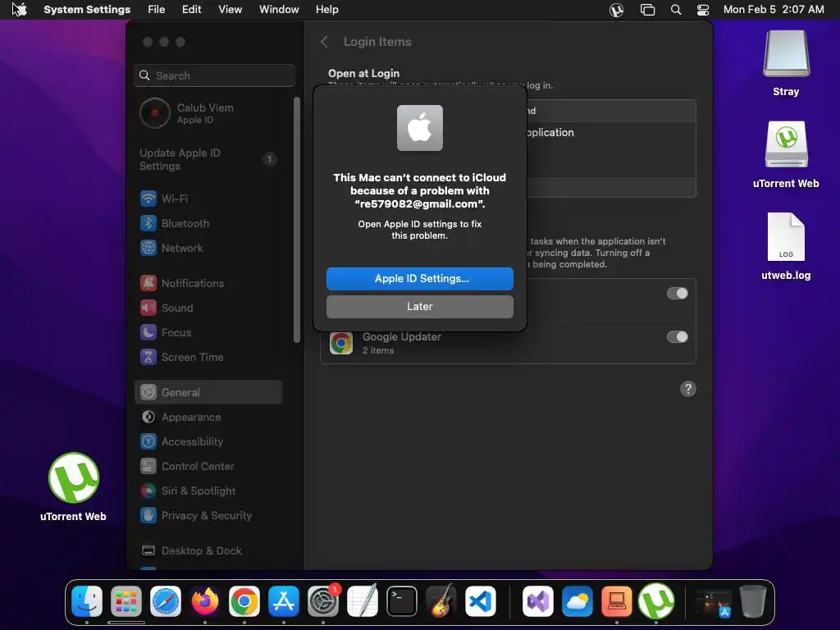Image resolution: width=840 pixels, height=630 pixels.
Task: Open Control Center in menu bar
Action: click(x=703, y=10)
